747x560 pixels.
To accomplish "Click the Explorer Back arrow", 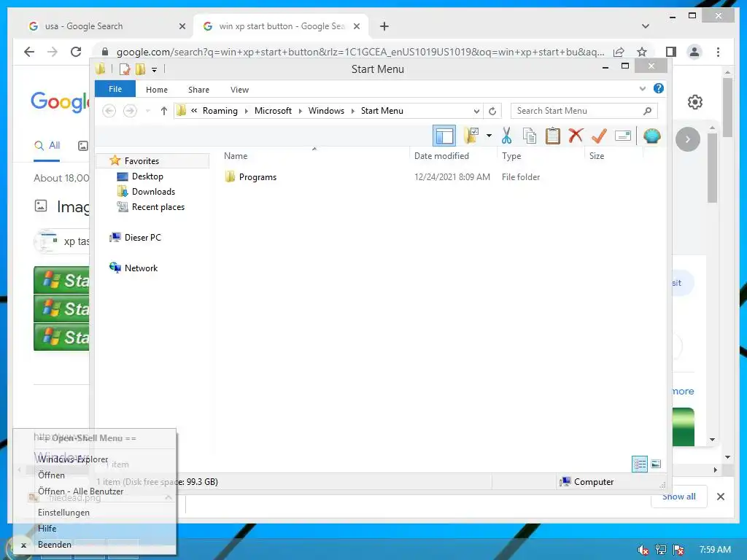I will (109, 111).
